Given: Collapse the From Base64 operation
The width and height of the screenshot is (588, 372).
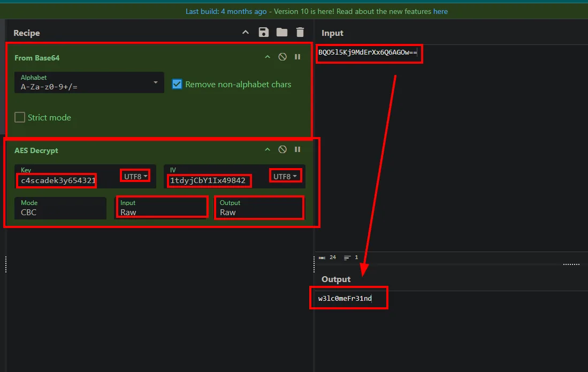Looking at the screenshot, I should (x=268, y=57).
